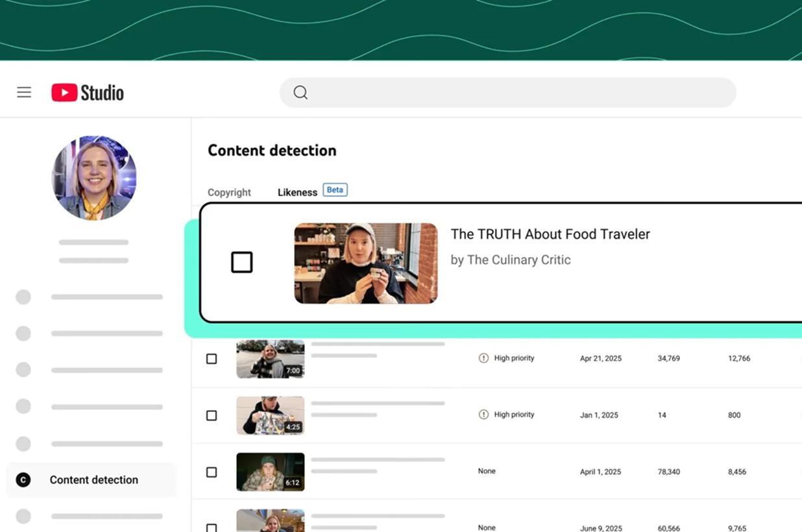Check the box beside the 6:12 video
Image resolution: width=802 pixels, height=532 pixels.
[211, 472]
